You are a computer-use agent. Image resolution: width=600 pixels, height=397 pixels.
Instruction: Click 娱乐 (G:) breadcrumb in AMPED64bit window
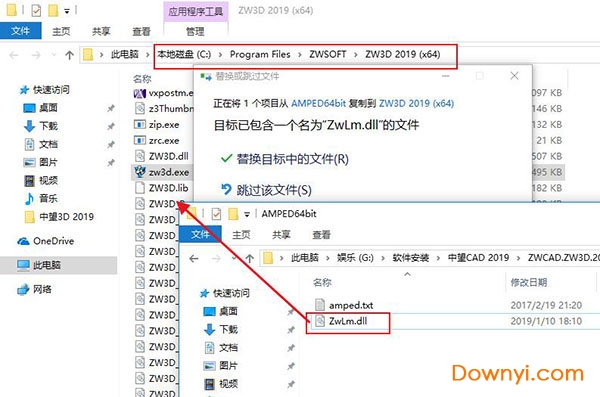tap(355, 258)
